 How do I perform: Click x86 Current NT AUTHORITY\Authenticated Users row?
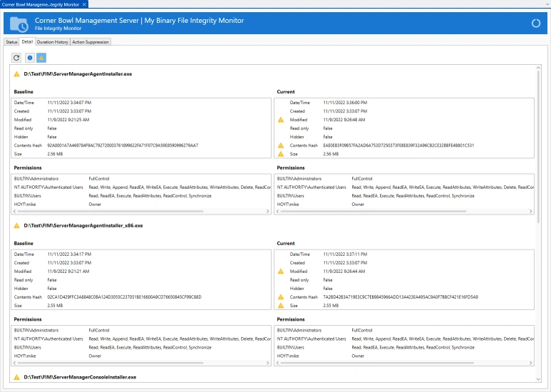pos(404,339)
